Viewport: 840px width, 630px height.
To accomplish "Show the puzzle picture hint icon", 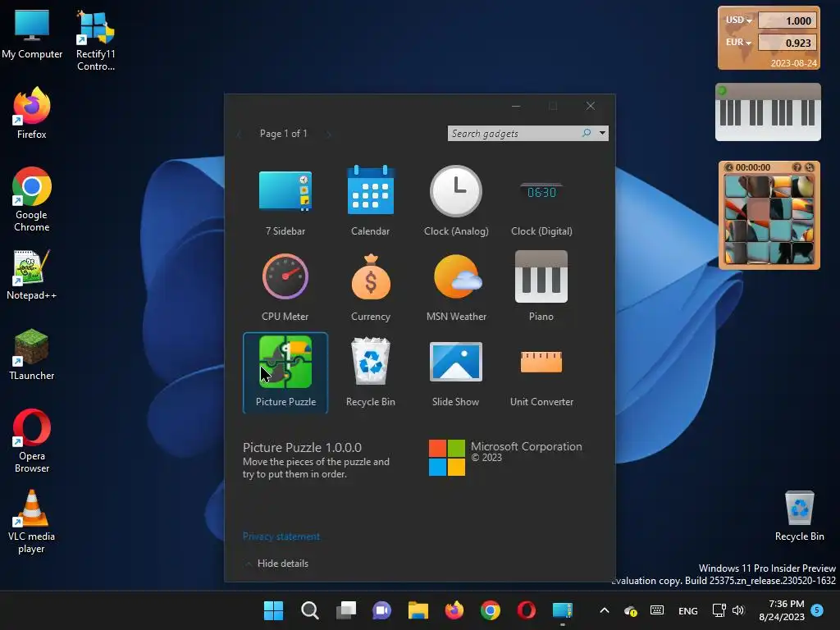I will coord(797,167).
